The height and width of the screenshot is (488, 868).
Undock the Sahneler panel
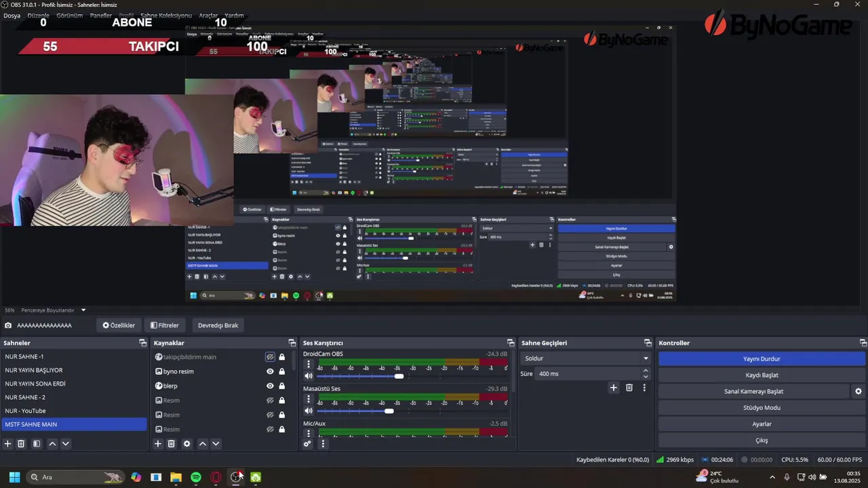(142, 343)
